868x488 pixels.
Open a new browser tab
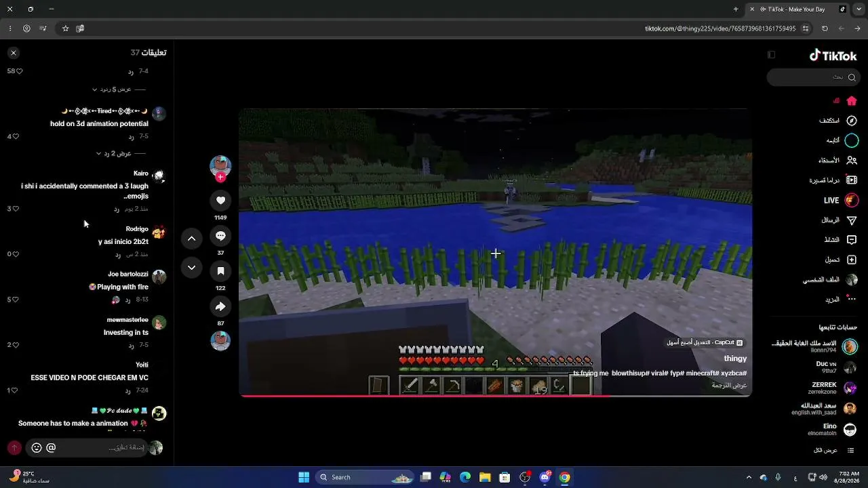[736, 9]
